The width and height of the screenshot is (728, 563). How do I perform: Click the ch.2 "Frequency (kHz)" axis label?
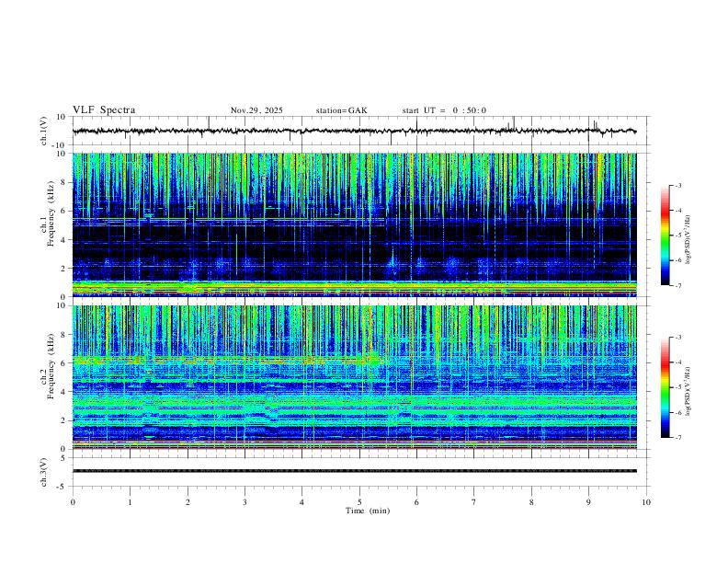click(51, 366)
